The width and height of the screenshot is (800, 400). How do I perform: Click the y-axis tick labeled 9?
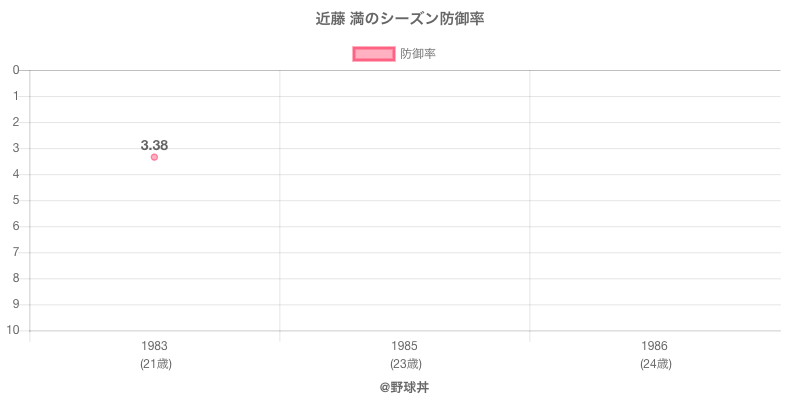(16, 304)
